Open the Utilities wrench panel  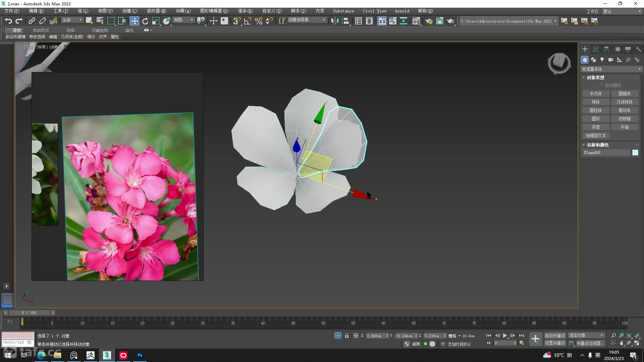pyautogui.click(x=638, y=49)
